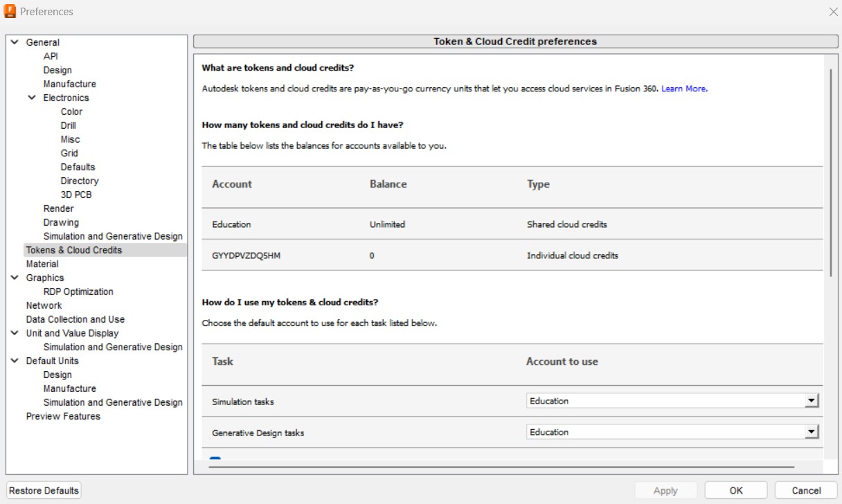Collapse the General tree section
Screen dimensions: 842x504
15,42
